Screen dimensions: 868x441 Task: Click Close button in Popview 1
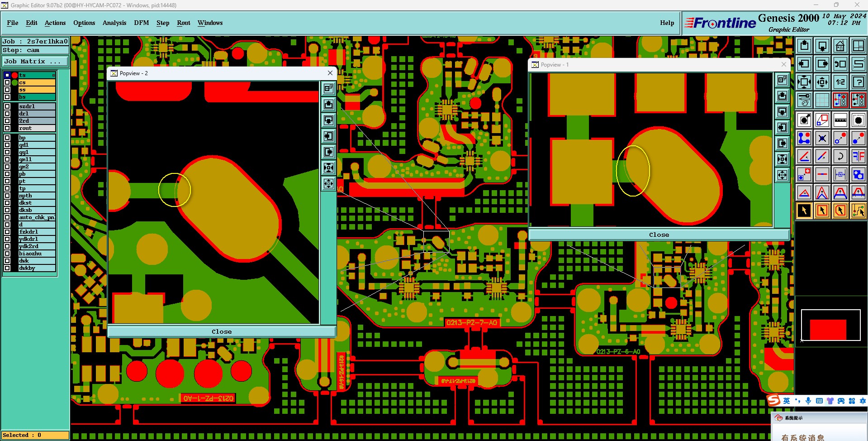659,235
